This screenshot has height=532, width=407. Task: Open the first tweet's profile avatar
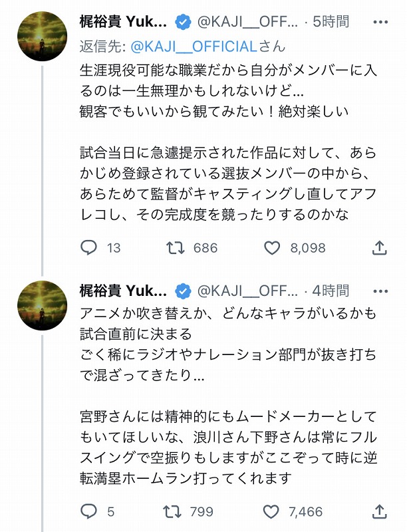[42, 37]
